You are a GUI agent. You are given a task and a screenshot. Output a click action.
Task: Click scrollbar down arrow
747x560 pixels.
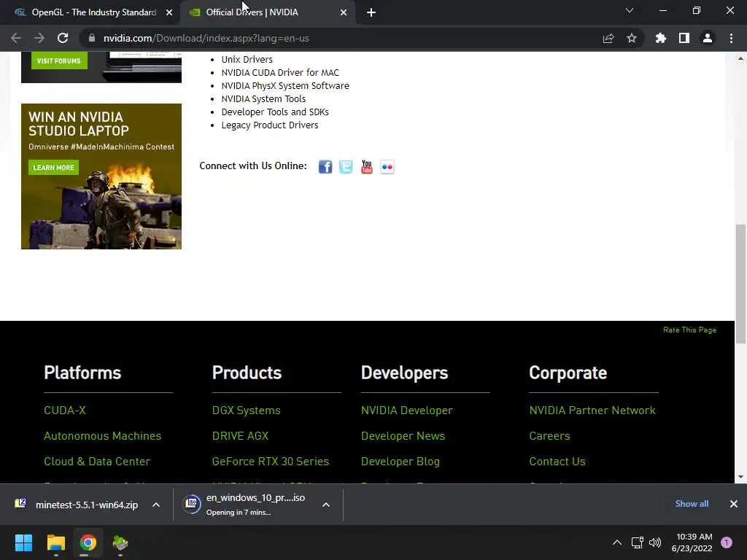tap(740, 477)
